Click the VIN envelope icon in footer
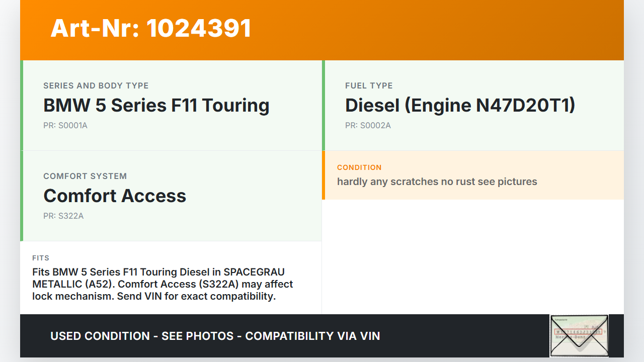Viewport: 644px width, 362px height. (x=579, y=335)
